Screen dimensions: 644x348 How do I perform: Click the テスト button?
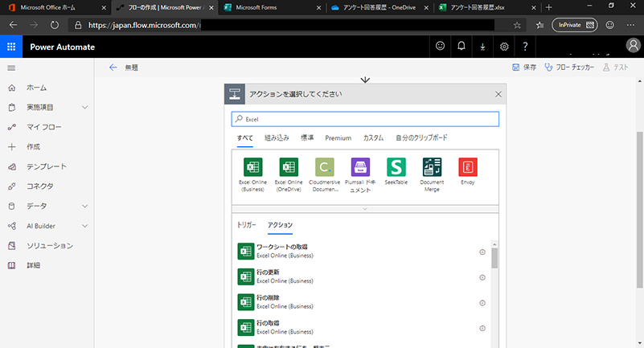616,68
